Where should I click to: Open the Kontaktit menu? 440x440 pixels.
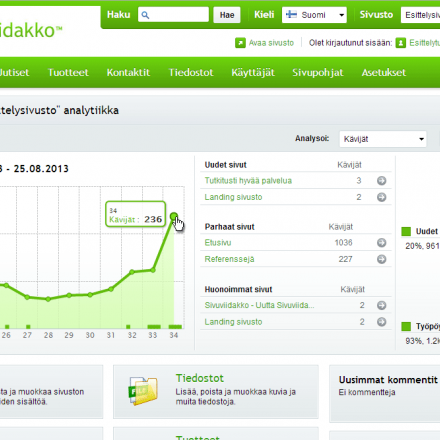tap(128, 73)
